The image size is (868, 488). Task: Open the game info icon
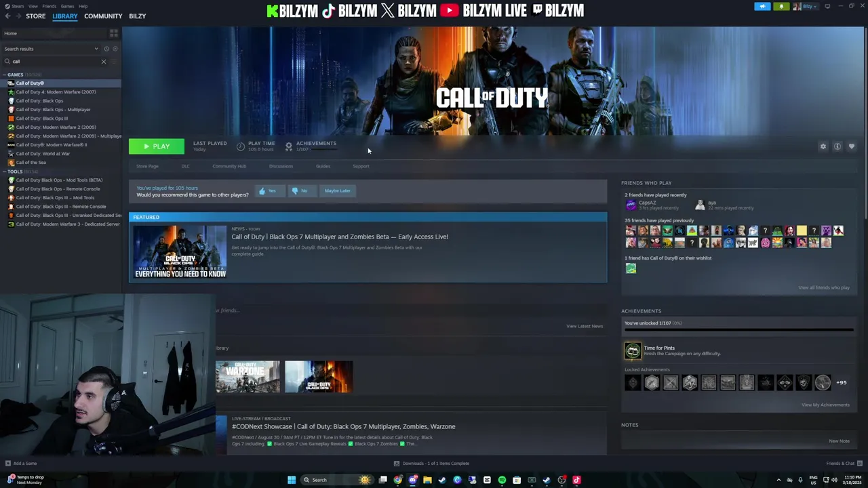click(837, 146)
